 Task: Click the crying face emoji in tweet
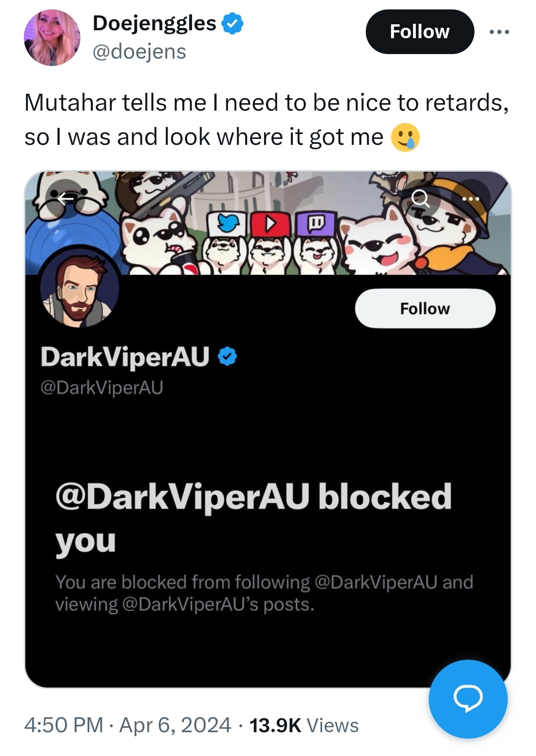pos(405,137)
